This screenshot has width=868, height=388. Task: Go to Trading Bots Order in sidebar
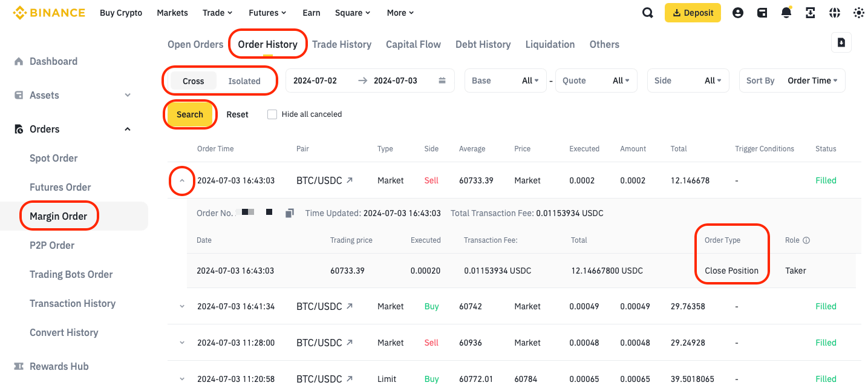tap(71, 274)
